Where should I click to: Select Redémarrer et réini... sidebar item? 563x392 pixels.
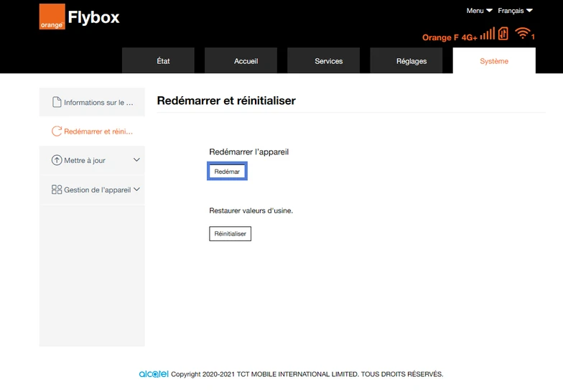(x=92, y=131)
